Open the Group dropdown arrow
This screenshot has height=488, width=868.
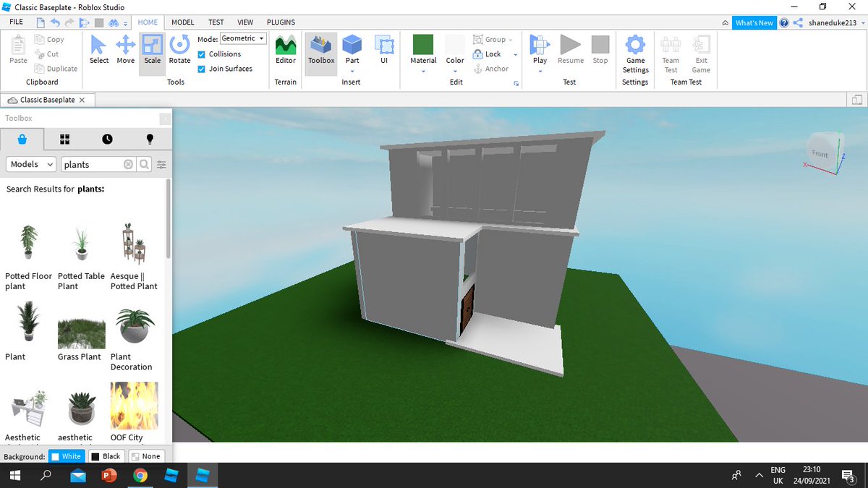pyautogui.click(x=511, y=40)
